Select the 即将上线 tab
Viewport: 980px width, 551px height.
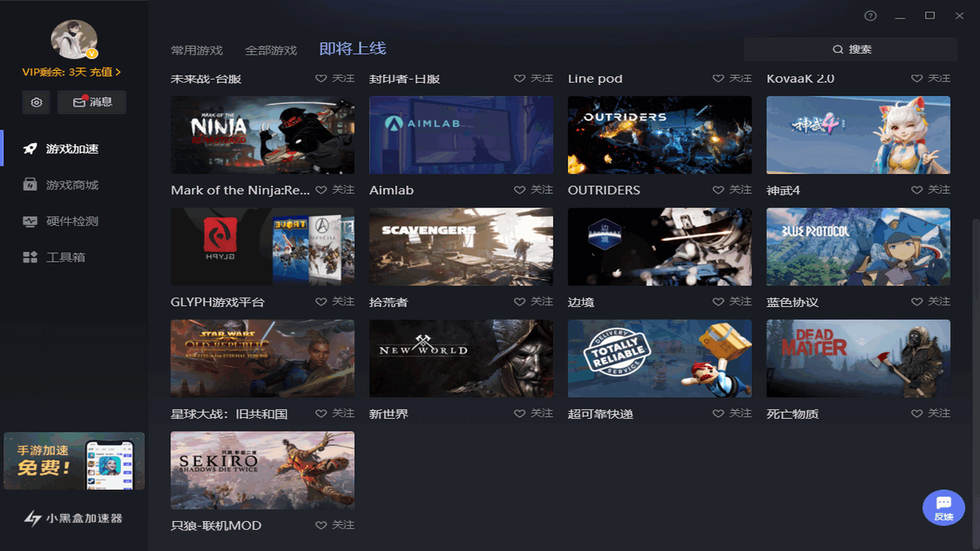tap(353, 49)
